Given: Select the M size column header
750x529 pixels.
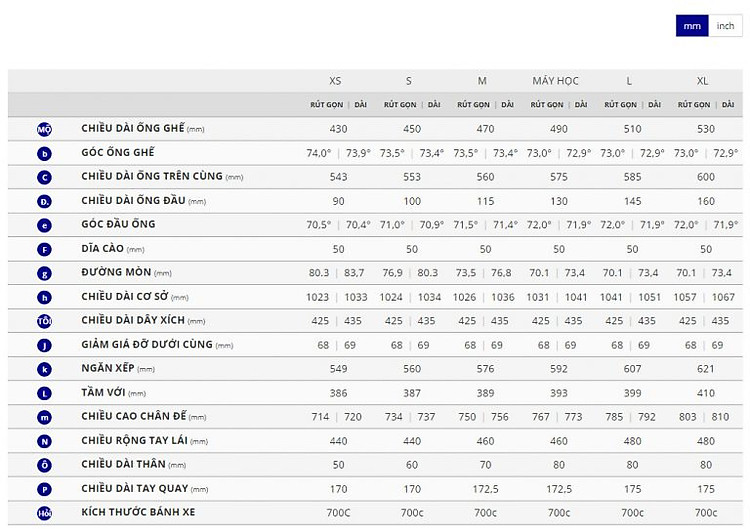Looking at the screenshot, I should [482, 81].
